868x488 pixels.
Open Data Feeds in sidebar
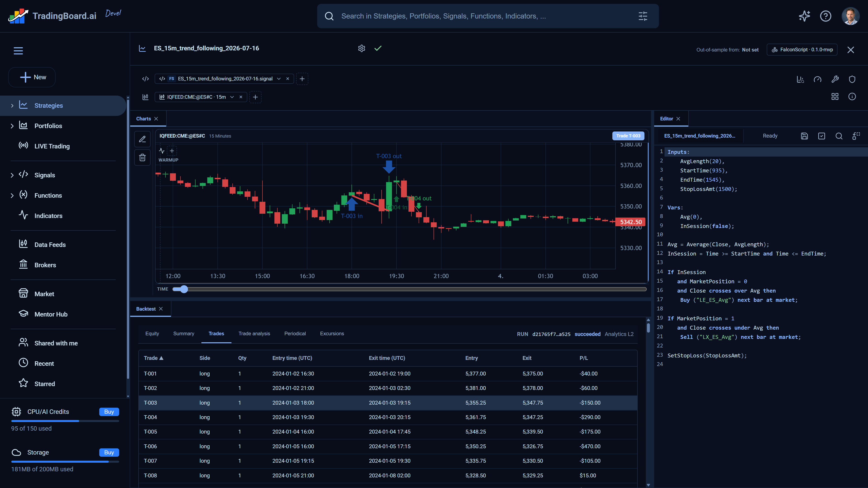[x=50, y=245]
